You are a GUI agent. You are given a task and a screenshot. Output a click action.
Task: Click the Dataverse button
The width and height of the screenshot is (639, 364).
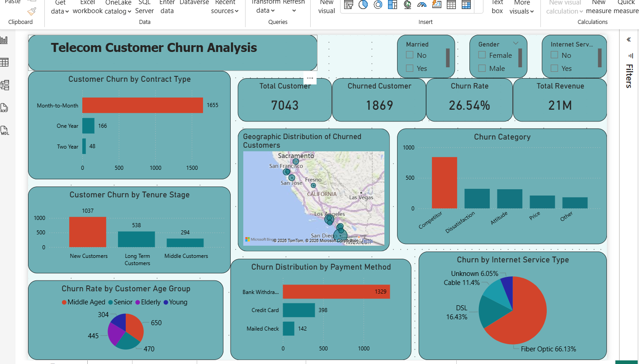194,2
